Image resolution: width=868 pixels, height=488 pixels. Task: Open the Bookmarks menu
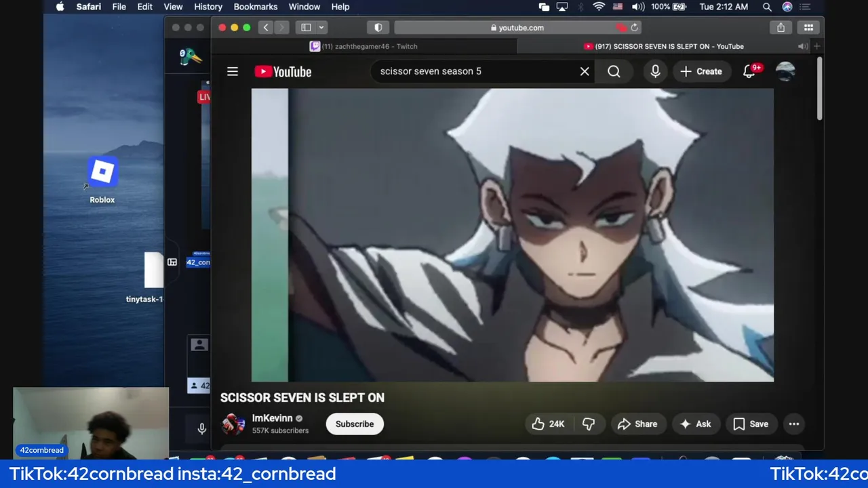pyautogui.click(x=256, y=7)
